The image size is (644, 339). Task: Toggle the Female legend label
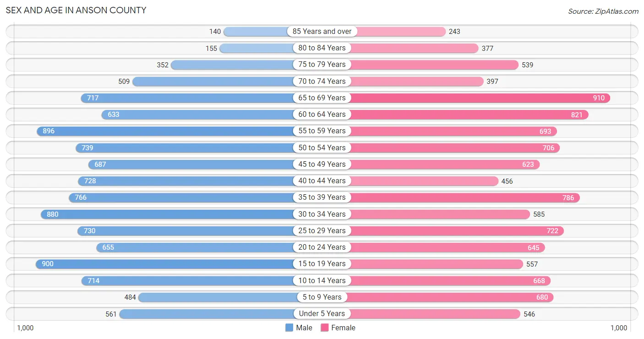click(344, 328)
